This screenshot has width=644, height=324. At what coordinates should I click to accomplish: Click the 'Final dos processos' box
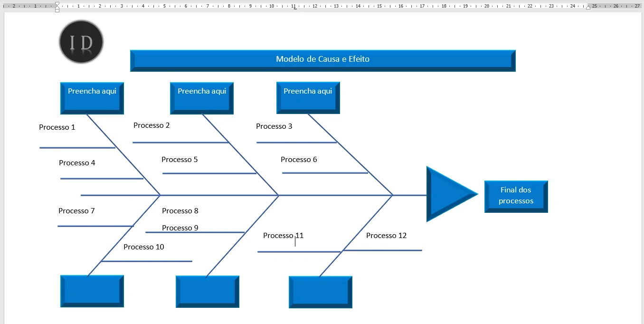(516, 196)
